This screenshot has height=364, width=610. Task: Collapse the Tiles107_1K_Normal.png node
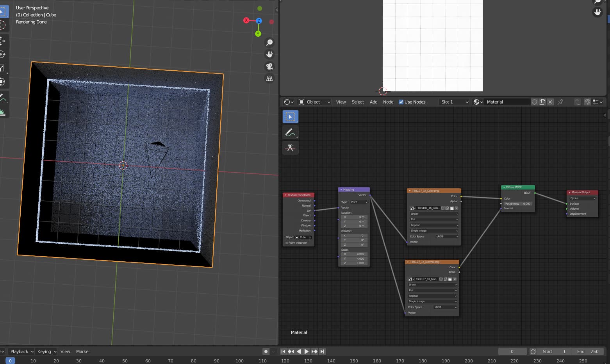point(408,262)
